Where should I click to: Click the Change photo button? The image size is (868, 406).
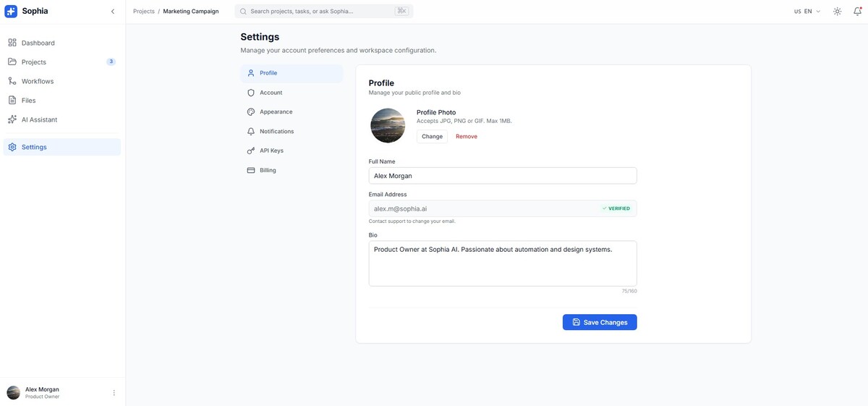pos(432,136)
